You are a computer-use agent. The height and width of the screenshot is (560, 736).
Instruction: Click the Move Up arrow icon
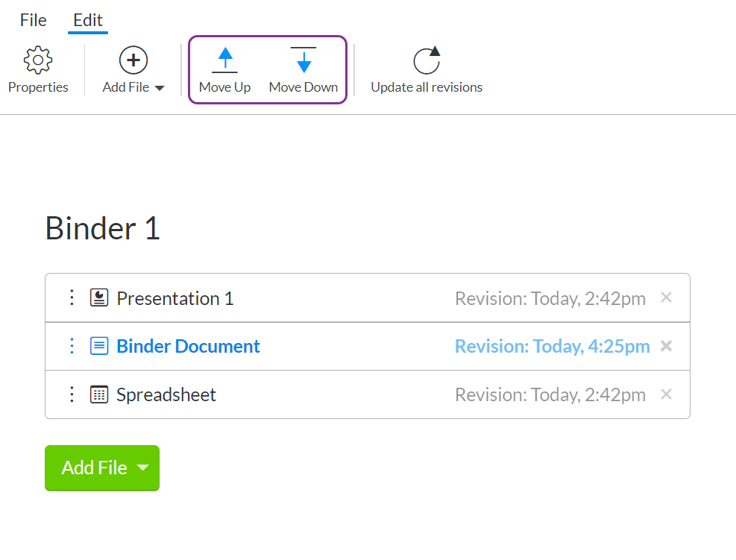(x=225, y=60)
